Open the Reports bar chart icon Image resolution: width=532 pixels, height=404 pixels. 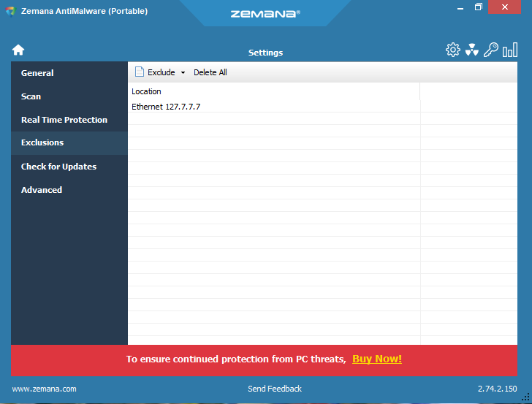[x=510, y=50]
